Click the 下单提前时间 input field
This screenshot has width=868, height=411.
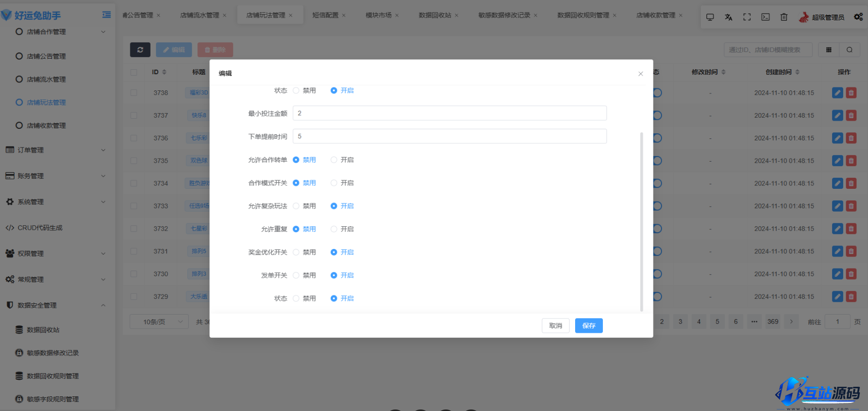(x=449, y=136)
